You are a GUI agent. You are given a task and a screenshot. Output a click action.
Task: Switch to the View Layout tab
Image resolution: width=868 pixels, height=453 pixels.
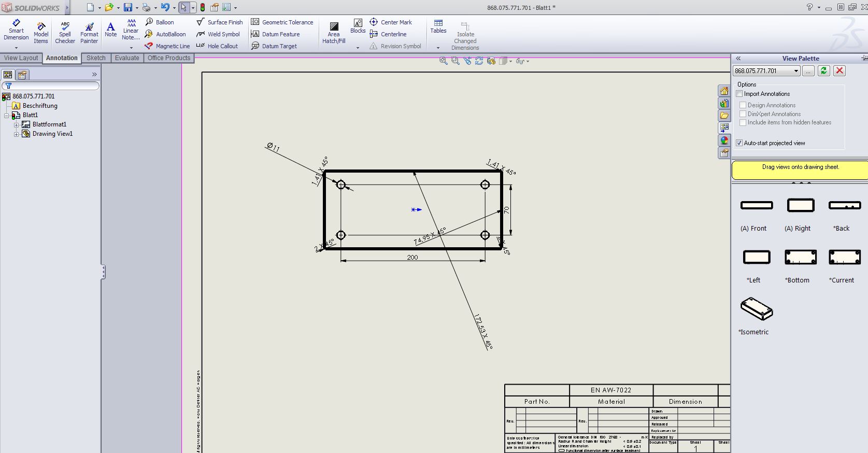click(x=21, y=58)
